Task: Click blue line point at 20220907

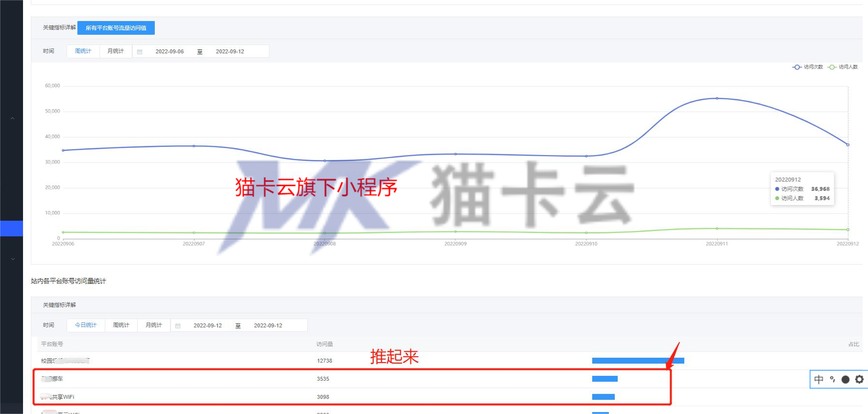Action: (x=194, y=146)
